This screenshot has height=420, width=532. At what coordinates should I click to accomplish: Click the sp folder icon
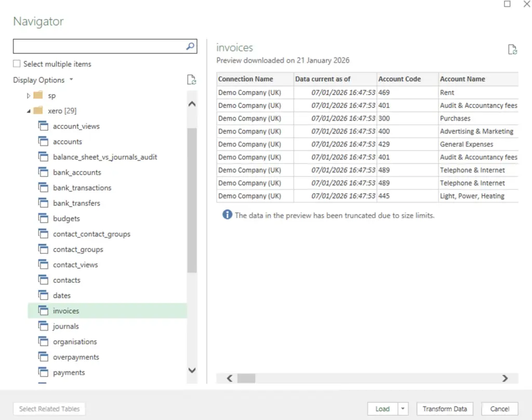coord(38,95)
